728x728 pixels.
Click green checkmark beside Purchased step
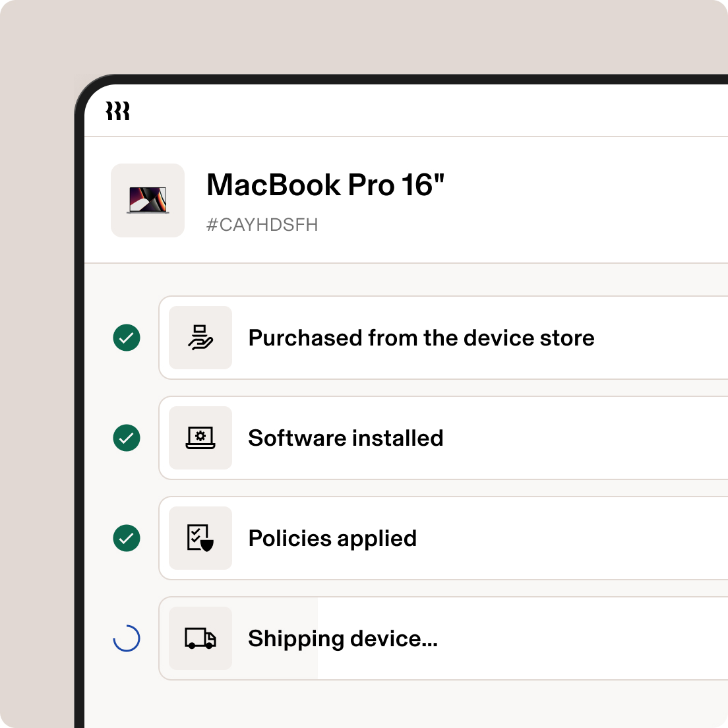[127, 338]
